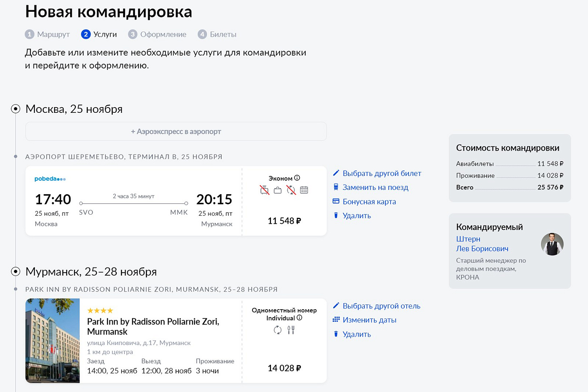
Task: Click Проживание cost row
Action: point(510,176)
